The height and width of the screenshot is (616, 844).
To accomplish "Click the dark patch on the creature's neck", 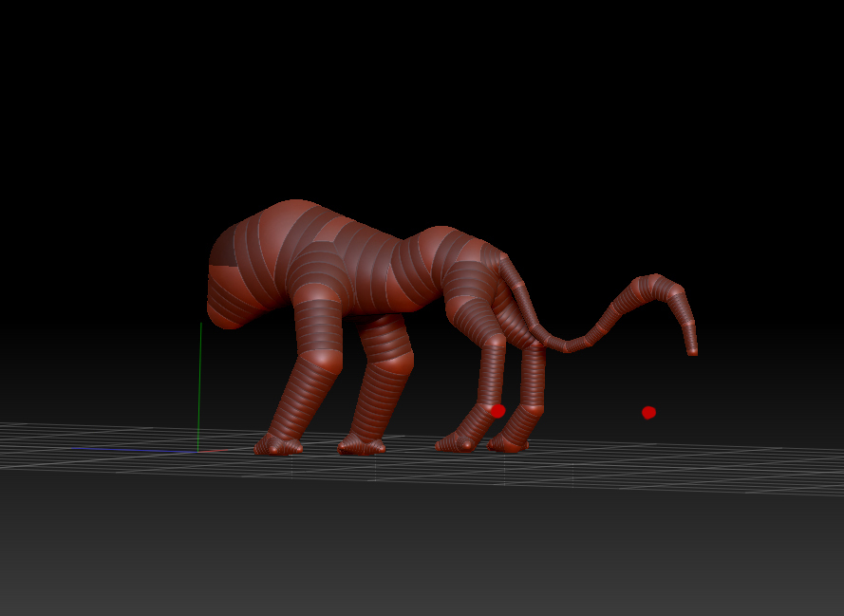I will 226,250.
